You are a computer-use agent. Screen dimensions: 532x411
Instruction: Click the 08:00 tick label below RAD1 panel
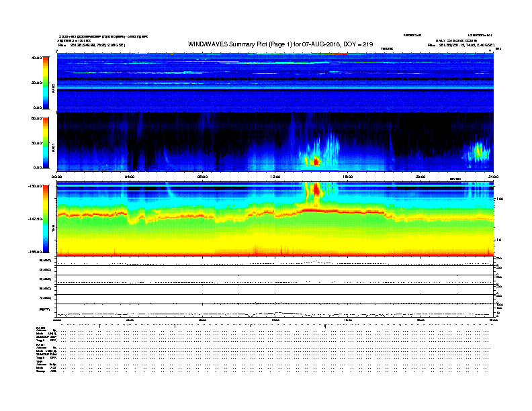pyautogui.click(x=202, y=177)
